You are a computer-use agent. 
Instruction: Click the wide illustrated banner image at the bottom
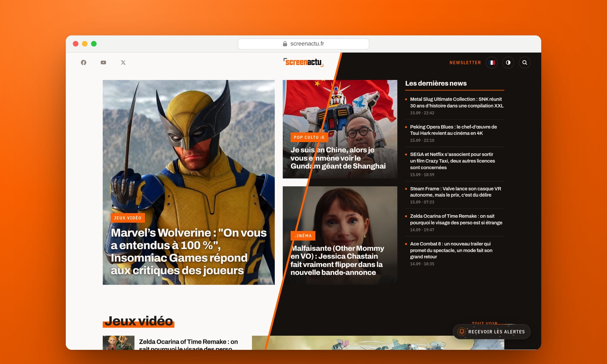378,343
